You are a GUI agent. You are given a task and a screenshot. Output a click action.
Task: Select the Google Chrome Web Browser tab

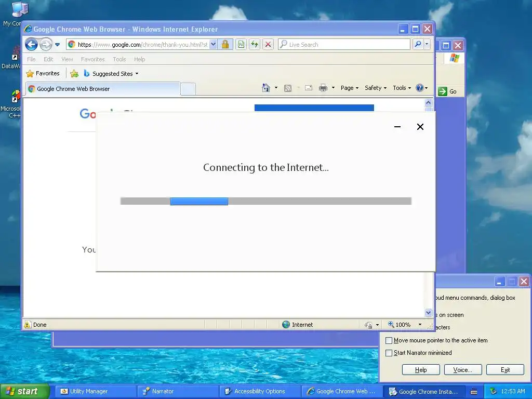(x=103, y=89)
